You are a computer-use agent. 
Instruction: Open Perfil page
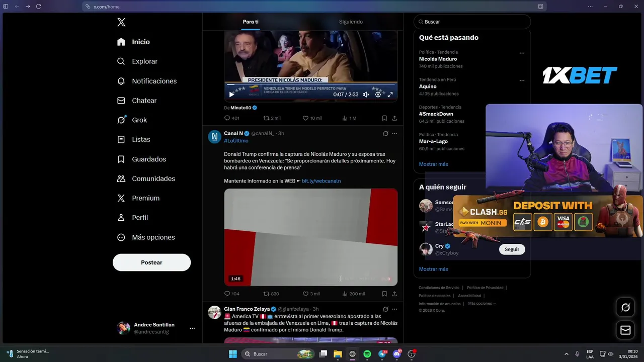point(133,218)
